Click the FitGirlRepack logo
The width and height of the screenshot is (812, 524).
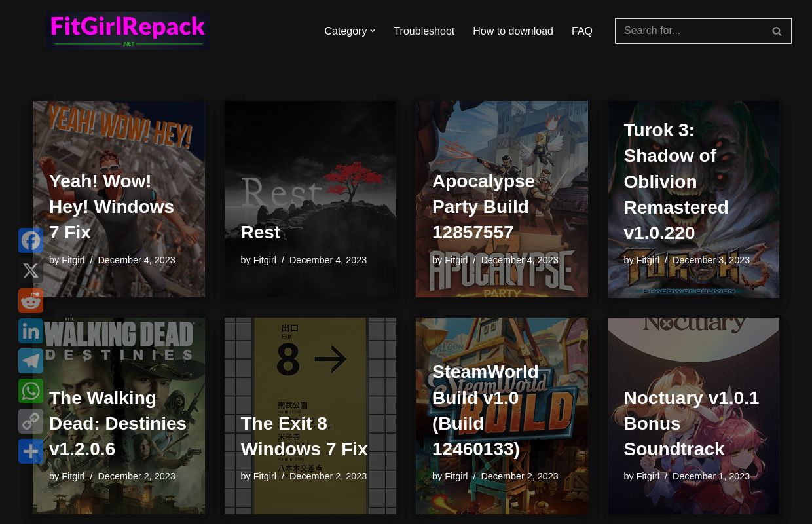(x=128, y=31)
